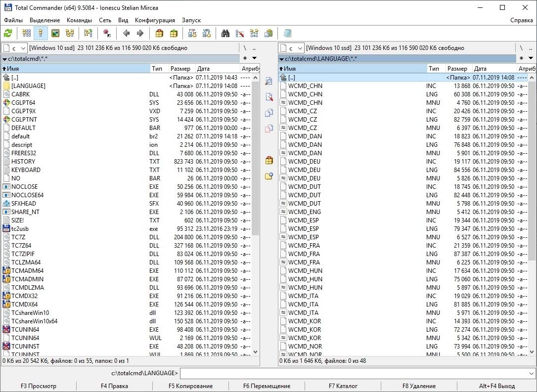Click the Copy files icon in middle bar
The width and height of the screenshot is (537, 392).
[269, 113]
